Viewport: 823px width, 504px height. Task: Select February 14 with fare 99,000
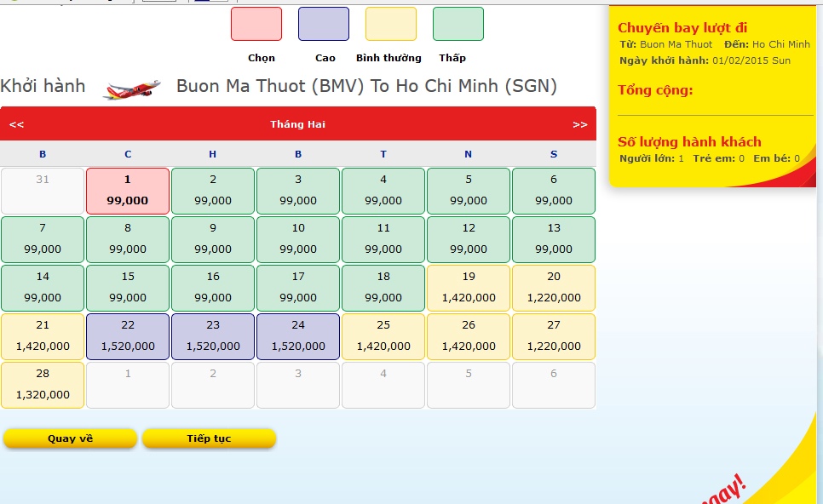coord(43,288)
